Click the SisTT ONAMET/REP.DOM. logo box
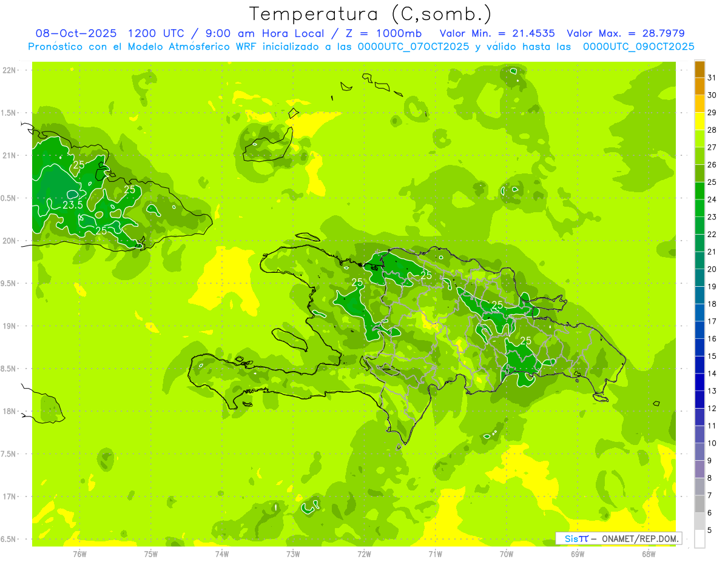The height and width of the screenshot is (562, 728). (618, 538)
